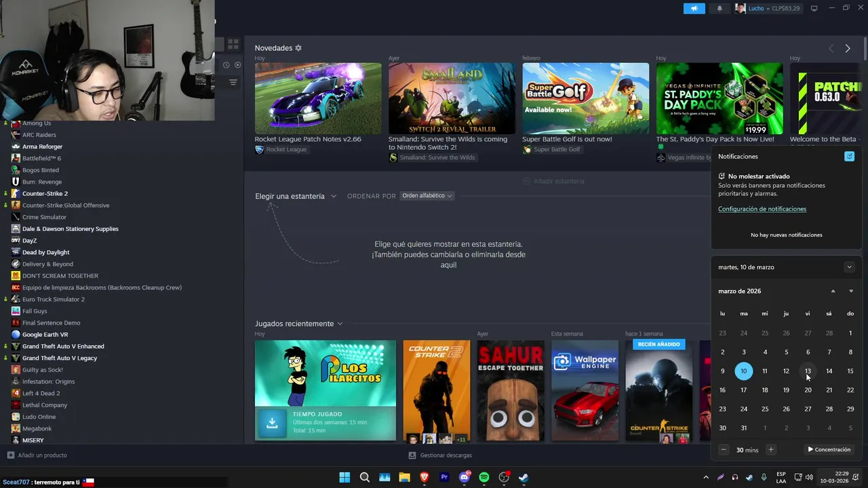Click the DayZ game icon in list
Screen dimensions: 868x488
16,241
